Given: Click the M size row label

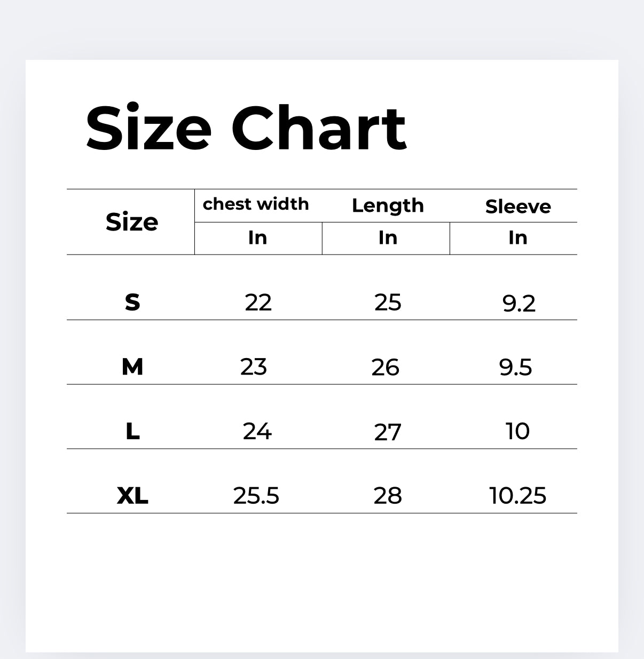Looking at the screenshot, I should (132, 367).
